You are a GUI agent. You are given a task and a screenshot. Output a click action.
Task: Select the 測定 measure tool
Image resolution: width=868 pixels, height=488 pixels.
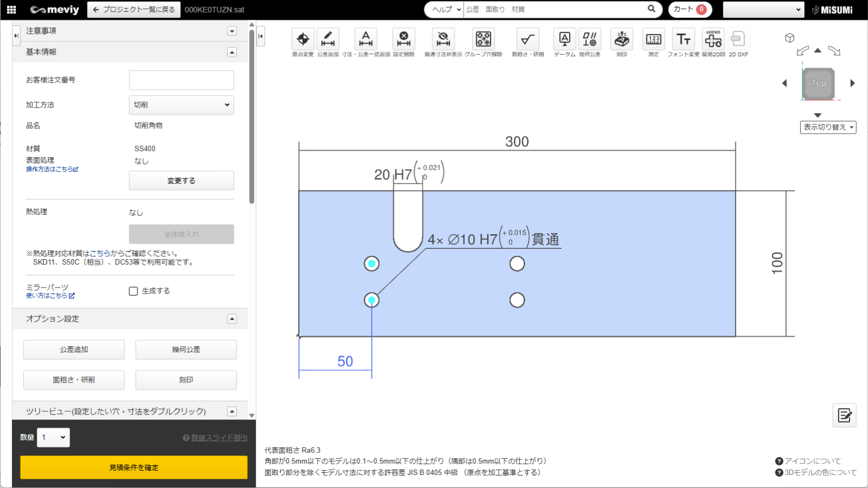coord(653,39)
